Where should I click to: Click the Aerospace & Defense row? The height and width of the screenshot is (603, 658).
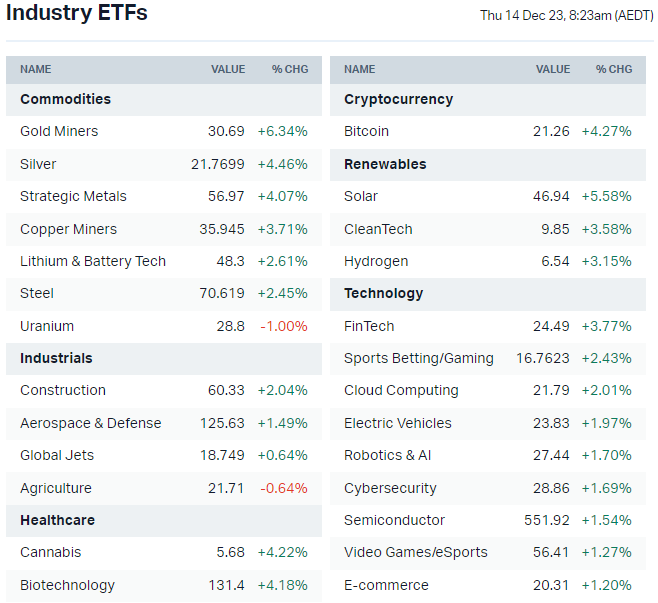90,423
